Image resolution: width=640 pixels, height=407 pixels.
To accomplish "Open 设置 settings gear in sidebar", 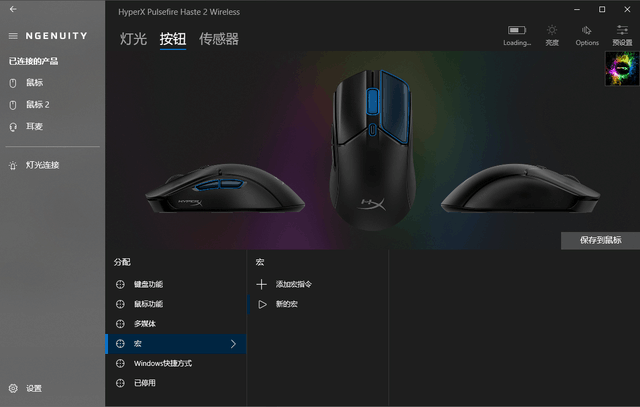I will (x=13, y=388).
